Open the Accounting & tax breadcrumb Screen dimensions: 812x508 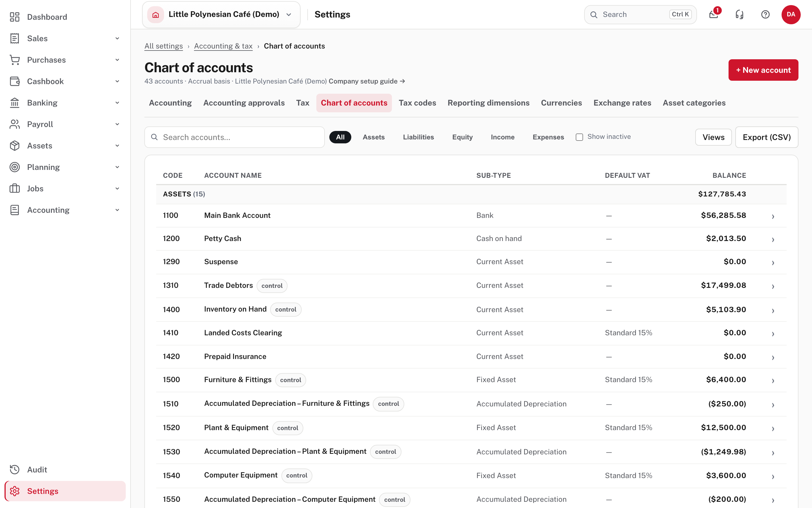223,46
